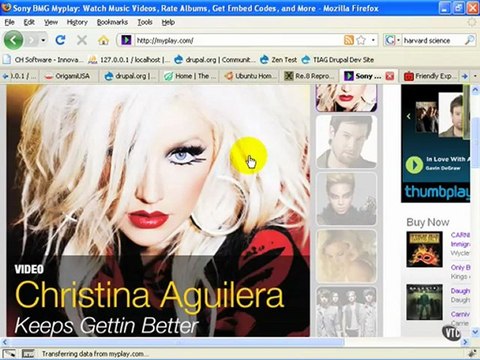Viewport: 480px width, 360px height.
Task: Open the 'Daugh...' Buy Now link
Action: tap(460, 291)
